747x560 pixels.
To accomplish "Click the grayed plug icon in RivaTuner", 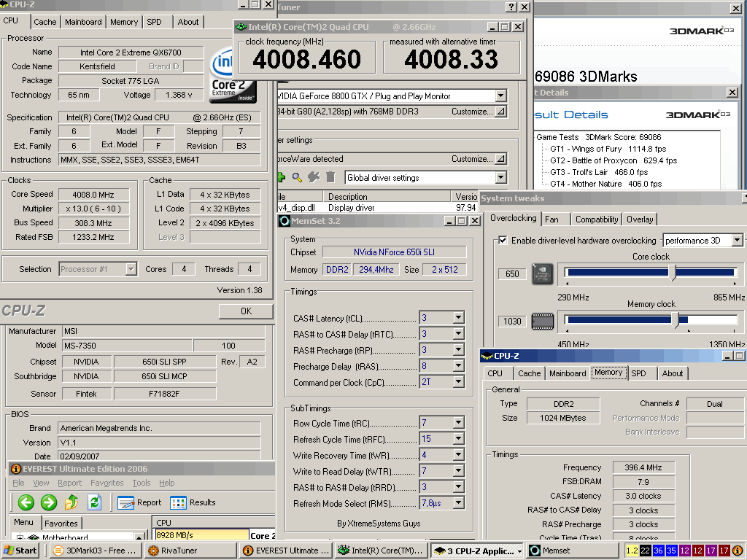I will tap(314, 178).
